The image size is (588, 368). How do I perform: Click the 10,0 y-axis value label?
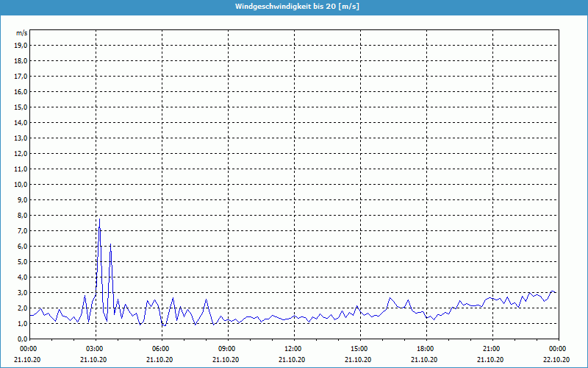tap(21, 184)
